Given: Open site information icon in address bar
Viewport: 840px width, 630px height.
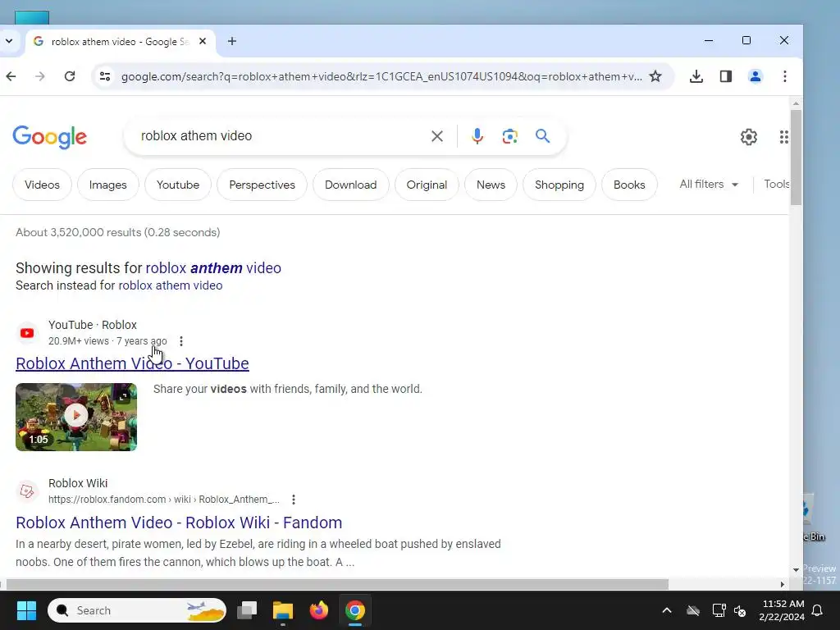Looking at the screenshot, I should click(x=105, y=76).
